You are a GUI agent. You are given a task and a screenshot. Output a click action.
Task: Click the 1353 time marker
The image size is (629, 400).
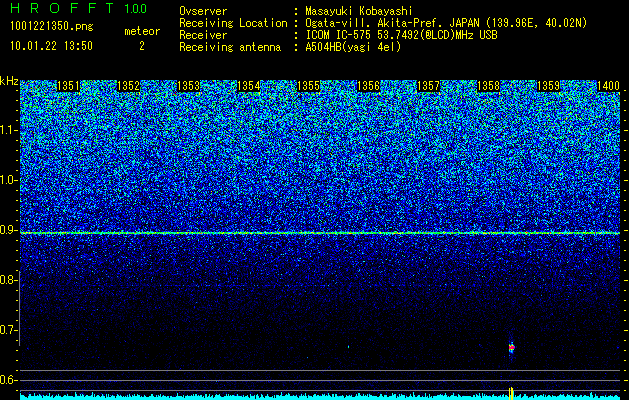[189, 86]
